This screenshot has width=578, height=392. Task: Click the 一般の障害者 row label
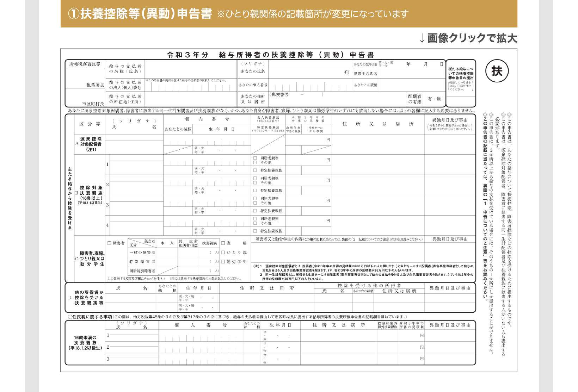[x=142, y=253]
